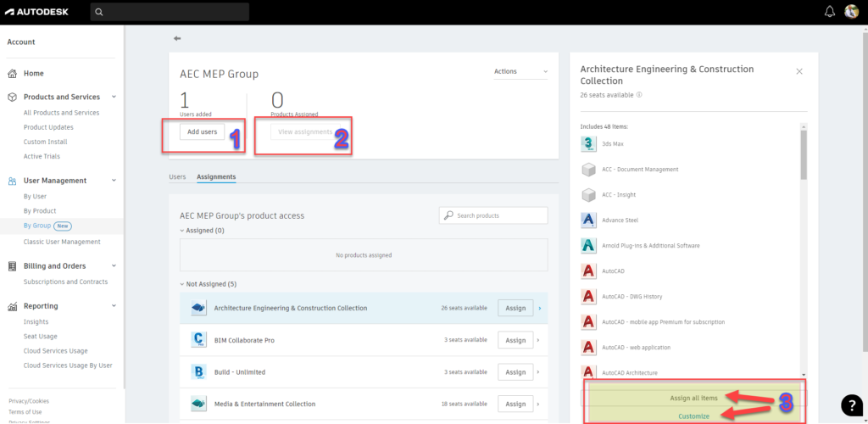Click the AutoCAD - DWG History icon
The height and width of the screenshot is (424, 868).
(588, 296)
